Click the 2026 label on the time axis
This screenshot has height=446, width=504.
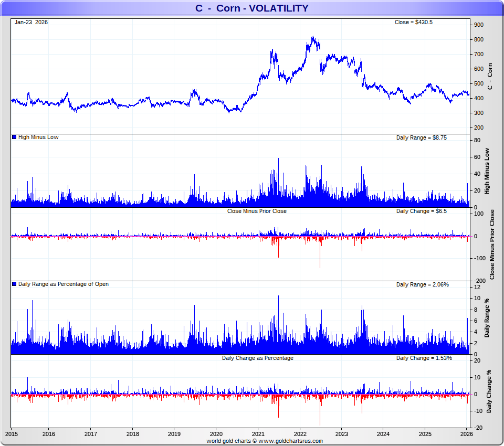tap(466, 434)
